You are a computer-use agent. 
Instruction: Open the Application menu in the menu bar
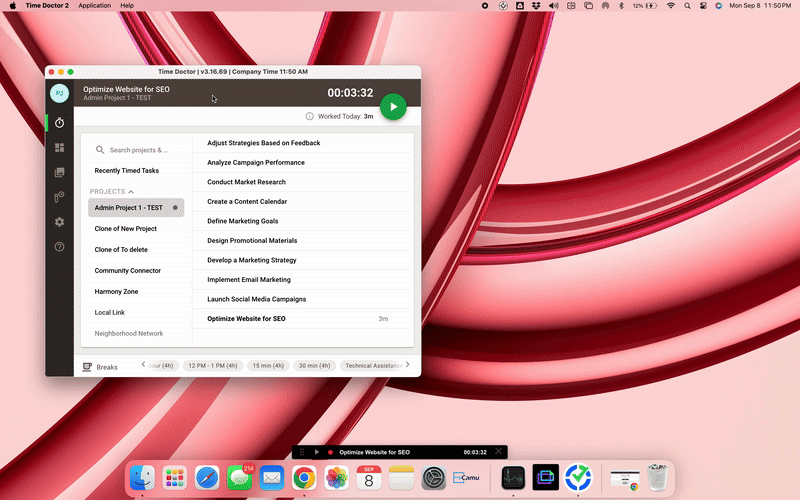pyautogui.click(x=94, y=6)
